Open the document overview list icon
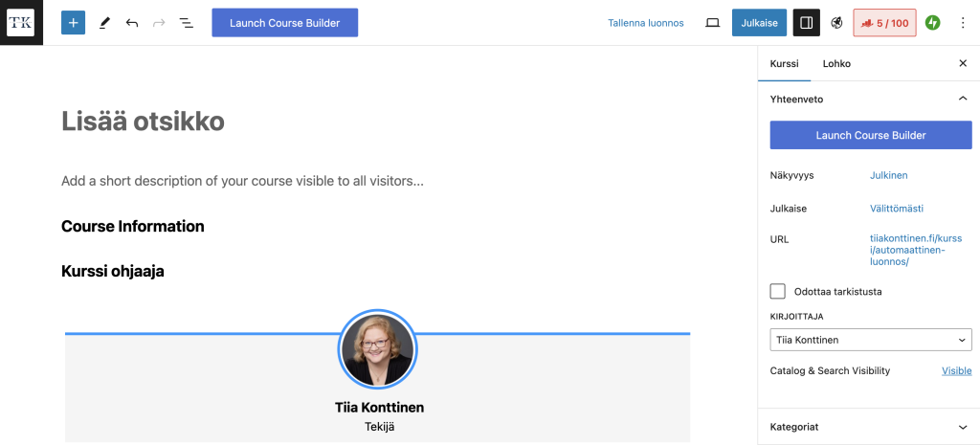 [x=186, y=22]
